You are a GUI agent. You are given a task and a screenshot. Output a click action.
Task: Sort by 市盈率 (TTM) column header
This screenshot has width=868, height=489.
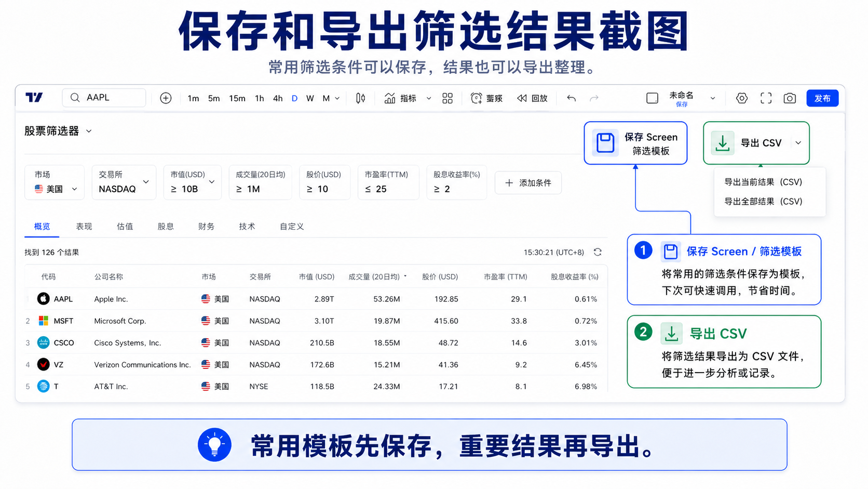coord(506,277)
